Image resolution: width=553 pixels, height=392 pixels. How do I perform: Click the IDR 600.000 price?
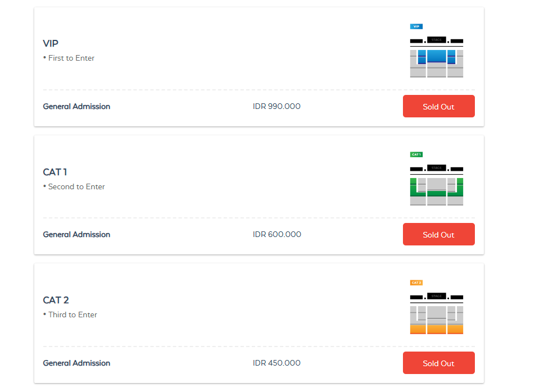click(277, 235)
